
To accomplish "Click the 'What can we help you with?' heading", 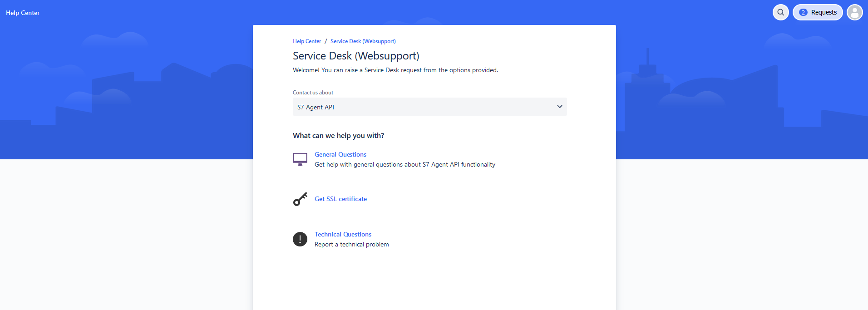I will pyautogui.click(x=338, y=135).
